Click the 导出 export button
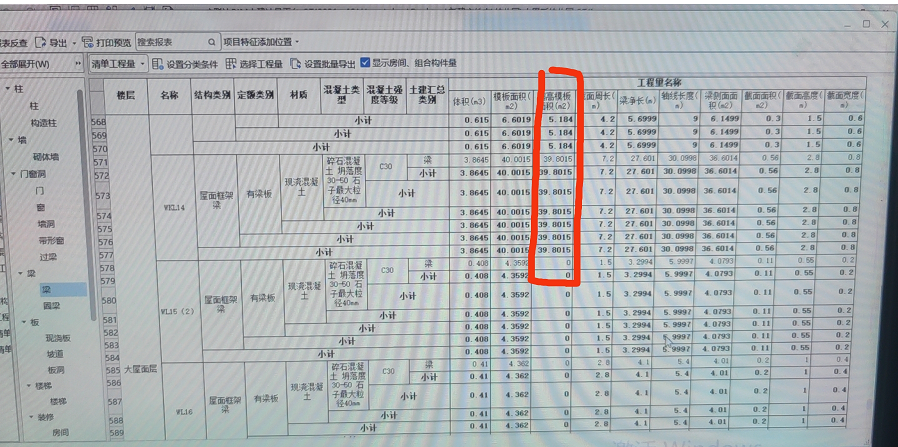898x447 pixels. coord(52,42)
